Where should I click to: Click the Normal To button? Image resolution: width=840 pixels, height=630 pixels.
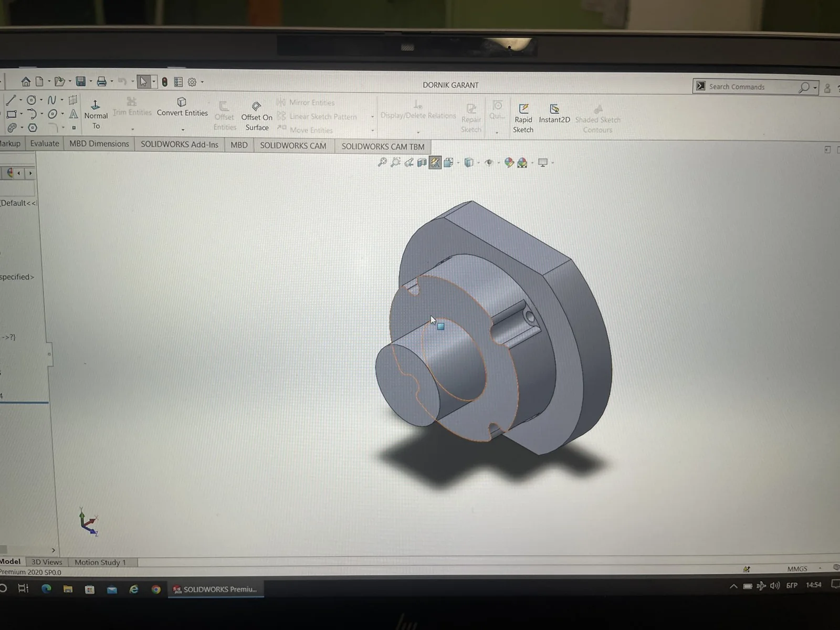click(96, 114)
